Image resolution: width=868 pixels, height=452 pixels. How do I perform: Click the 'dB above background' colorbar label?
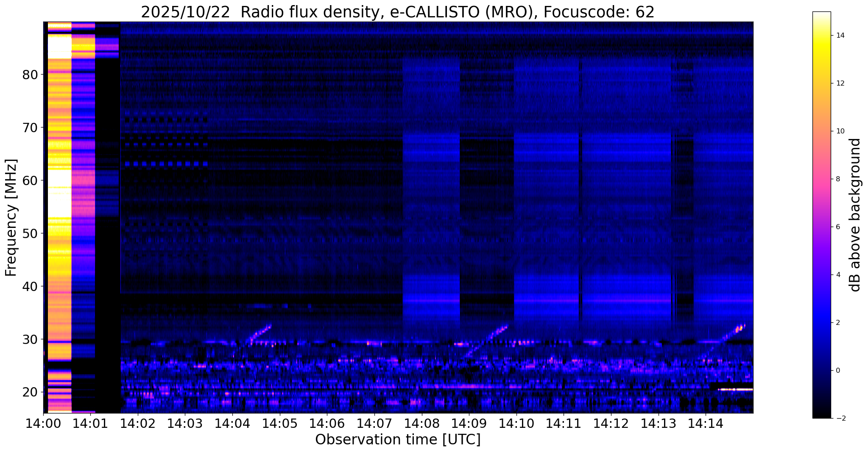tap(855, 215)
